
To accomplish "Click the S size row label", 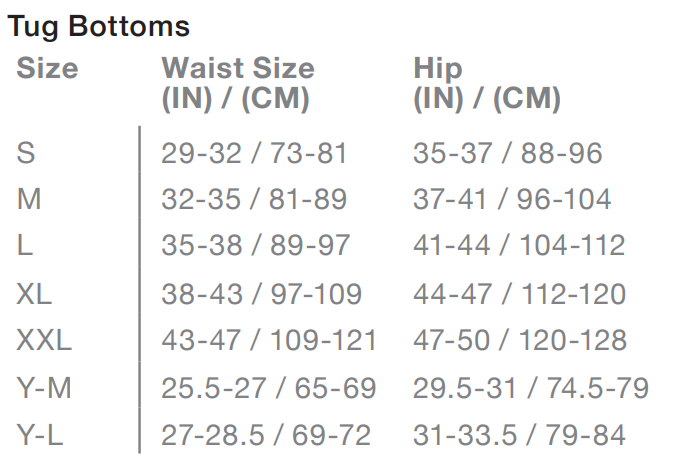I will click(x=26, y=153).
